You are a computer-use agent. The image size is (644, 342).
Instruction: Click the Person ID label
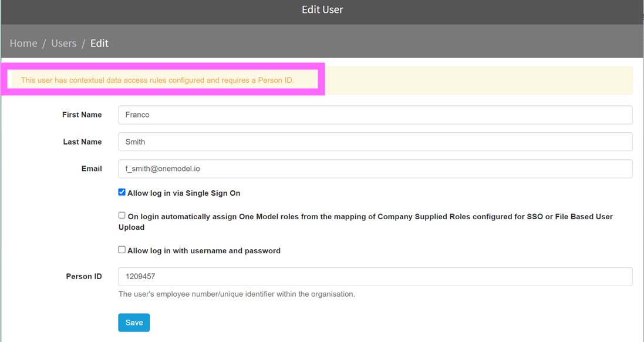[84, 277]
